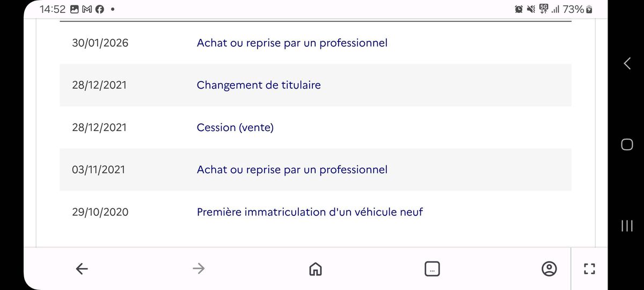Select the 'Cession (vente)' entry
644x290 pixels.
pos(235,127)
